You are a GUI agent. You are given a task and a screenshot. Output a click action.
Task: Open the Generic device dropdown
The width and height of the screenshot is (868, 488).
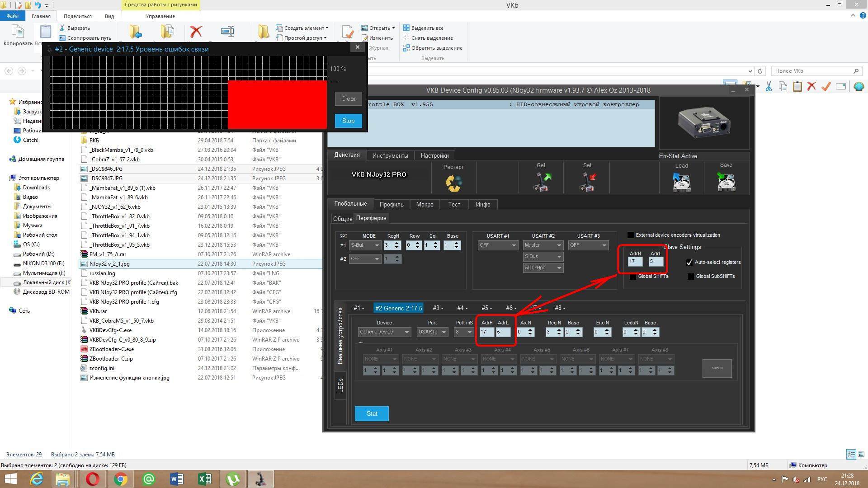click(385, 332)
